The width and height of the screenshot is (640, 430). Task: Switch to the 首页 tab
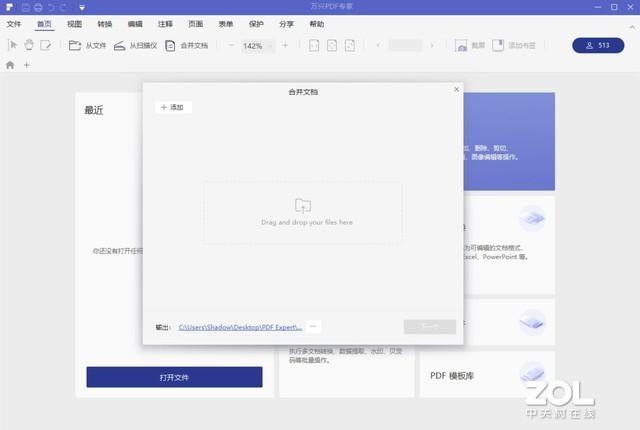coord(44,24)
